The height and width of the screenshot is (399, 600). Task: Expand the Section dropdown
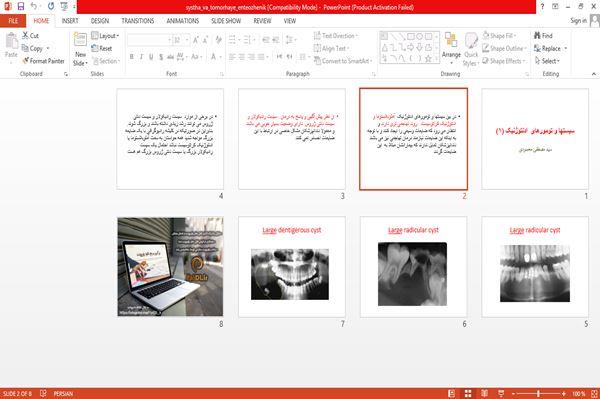(x=106, y=61)
